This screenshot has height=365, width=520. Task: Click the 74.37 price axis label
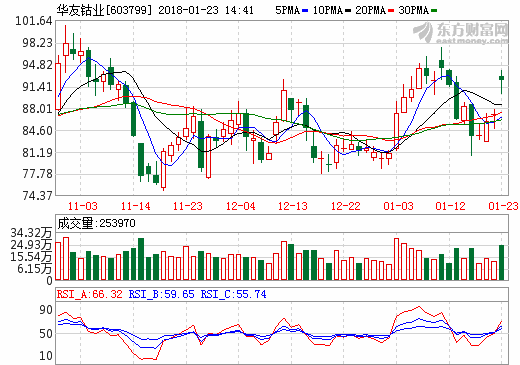[38, 196]
